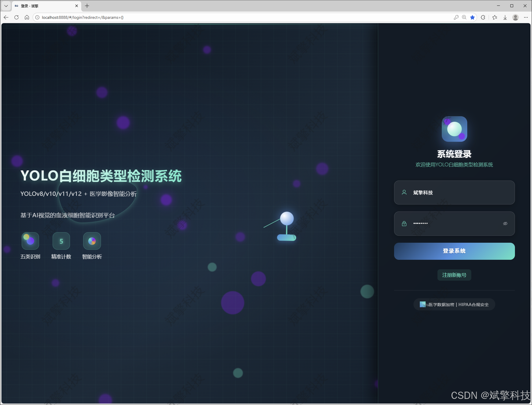Click the 五类识别 feature icon
Screen dimensions: 532x405
click(30, 241)
